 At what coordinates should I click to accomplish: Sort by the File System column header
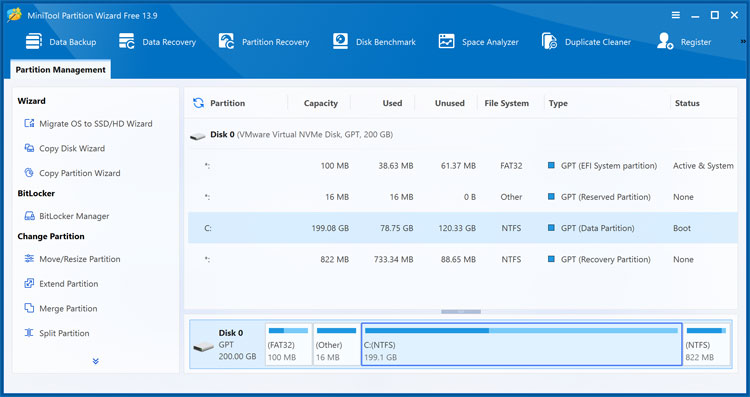[507, 103]
